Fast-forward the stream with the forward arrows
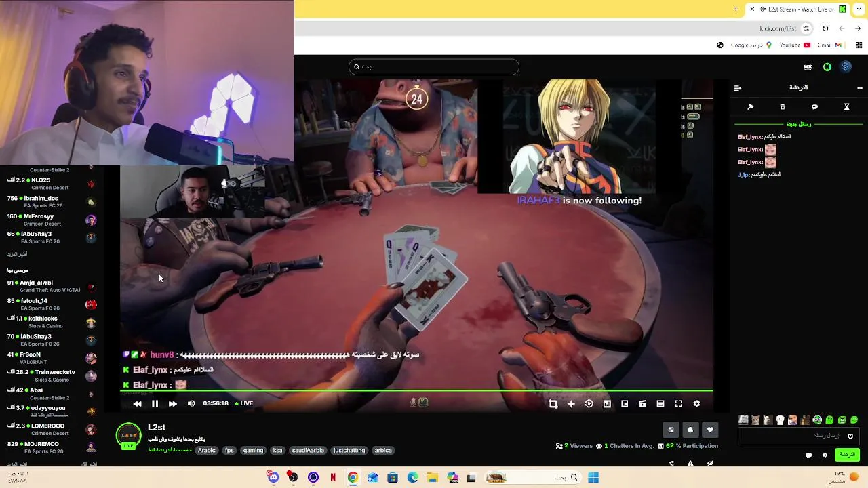The image size is (868, 488). [x=172, y=403]
